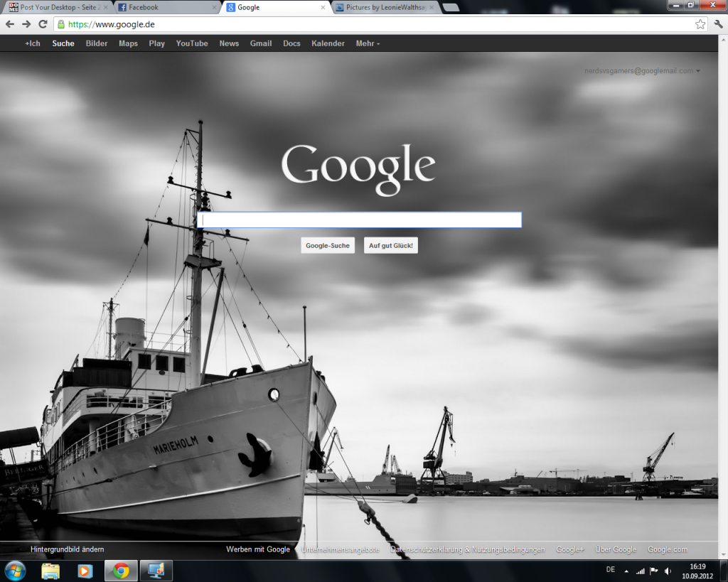Show hidden tray icons
The height and width of the screenshot is (582, 728).
[x=626, y=571]
